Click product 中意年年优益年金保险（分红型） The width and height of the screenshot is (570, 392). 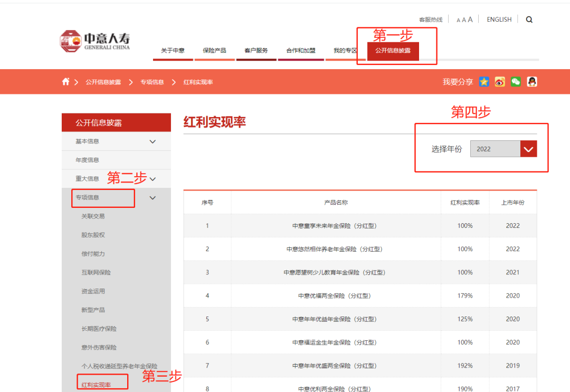[335, 319]
